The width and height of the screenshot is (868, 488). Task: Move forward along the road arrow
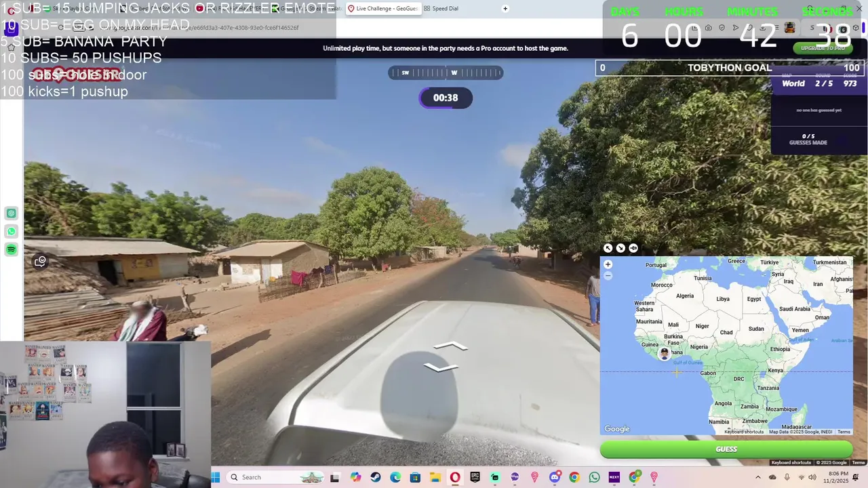(451, 346)
